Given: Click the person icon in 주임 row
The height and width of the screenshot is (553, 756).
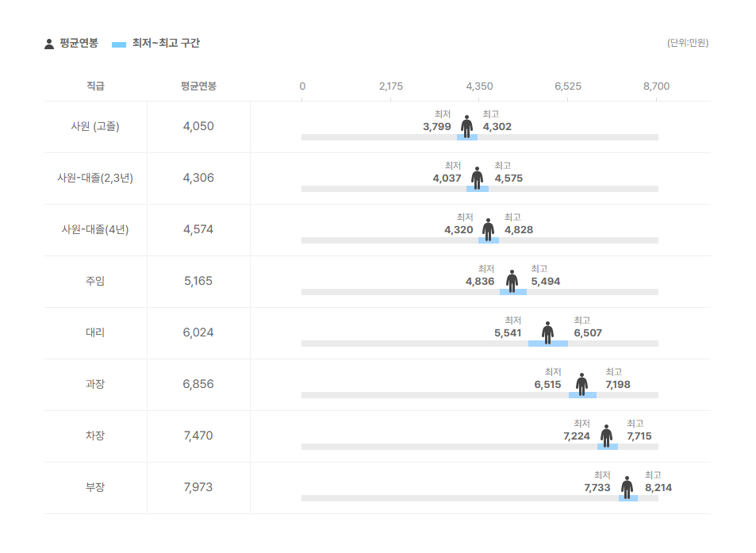Looking at the screenshot, I should click(512, 280).
